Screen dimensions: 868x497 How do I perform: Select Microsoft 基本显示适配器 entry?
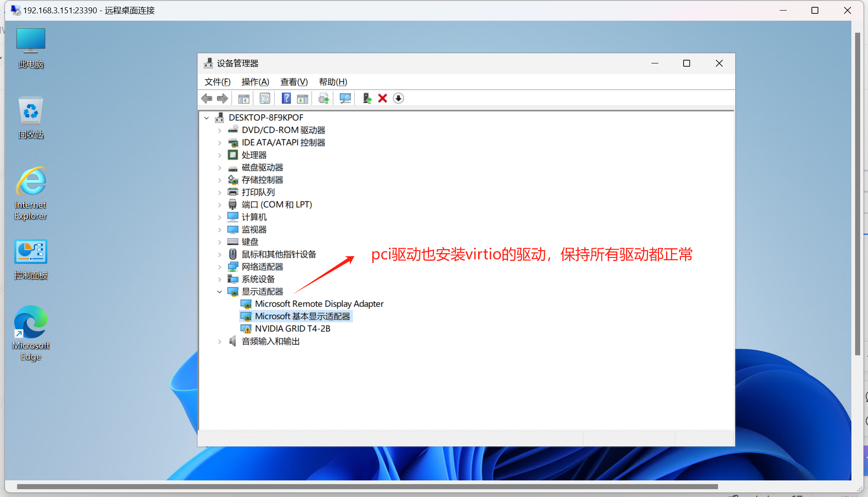[x=303, y=316]
